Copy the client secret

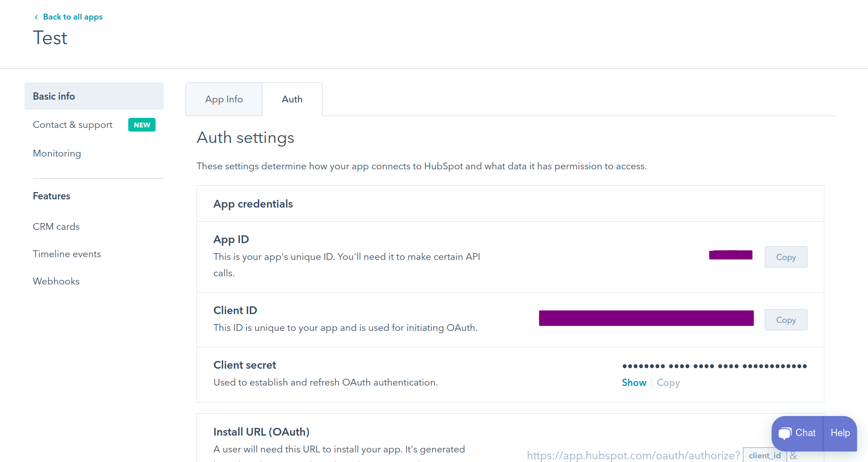click(x=668, y=382)
